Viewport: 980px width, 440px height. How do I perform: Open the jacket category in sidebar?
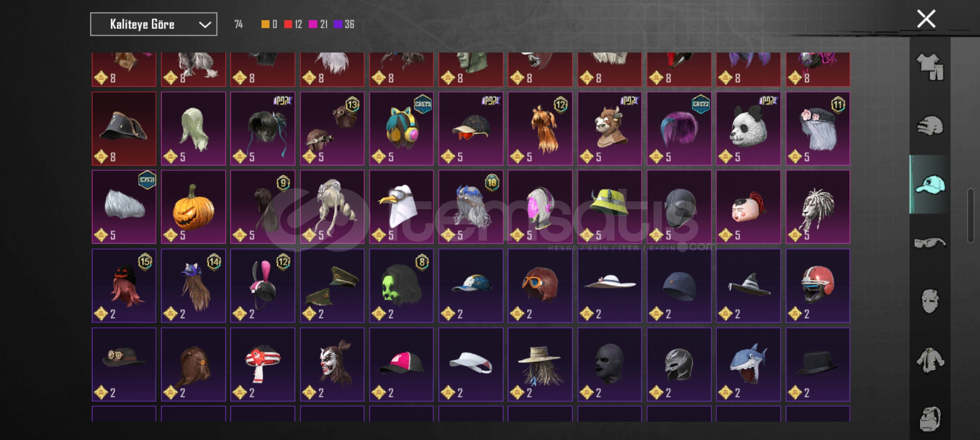930,360
